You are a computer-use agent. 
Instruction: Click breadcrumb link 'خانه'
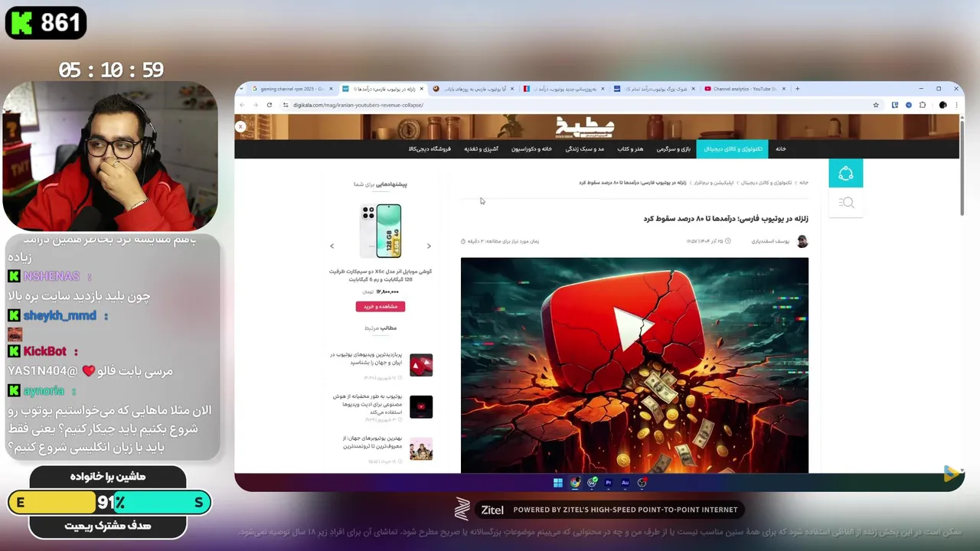804,183
